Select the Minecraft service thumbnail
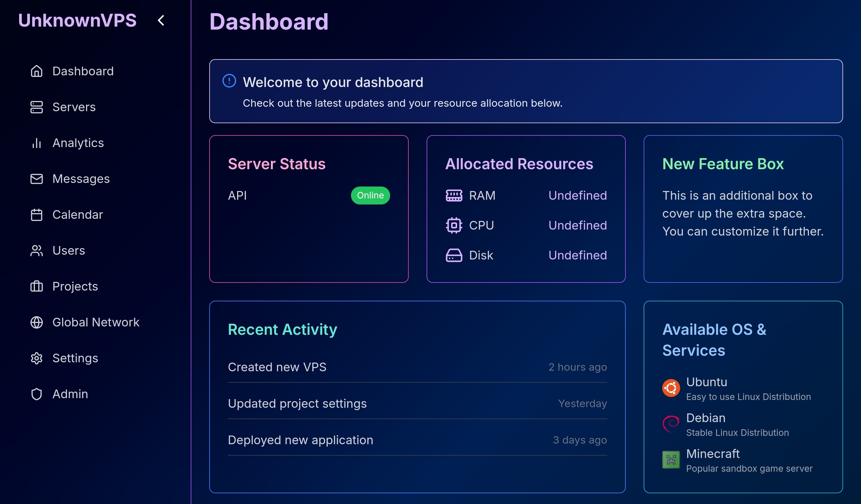 pyautogui.click(x=671, y=459)
